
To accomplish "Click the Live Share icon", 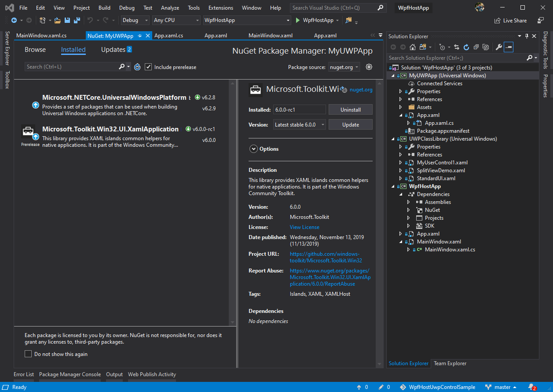I will [x=497, y=20].
